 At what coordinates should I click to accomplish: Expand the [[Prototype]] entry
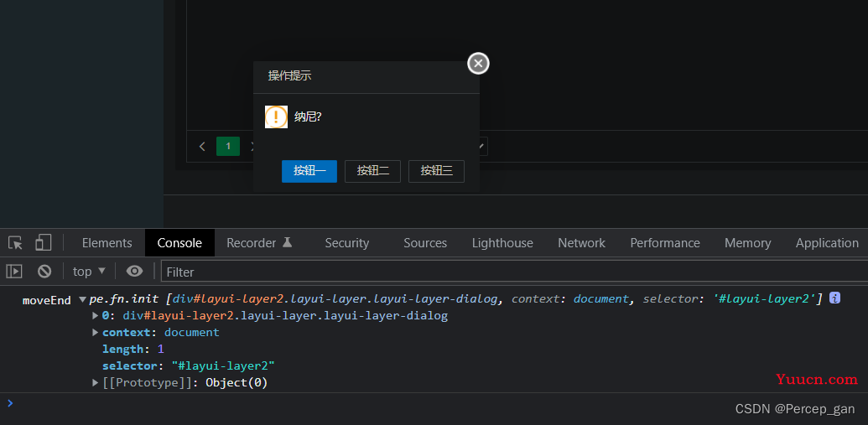coord(96,382)
